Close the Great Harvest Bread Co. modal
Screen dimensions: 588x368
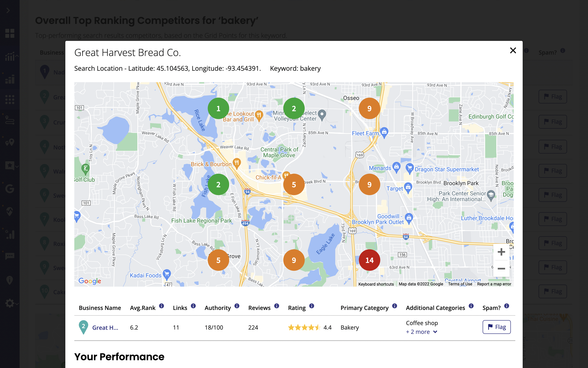click(x=513, y=50)
